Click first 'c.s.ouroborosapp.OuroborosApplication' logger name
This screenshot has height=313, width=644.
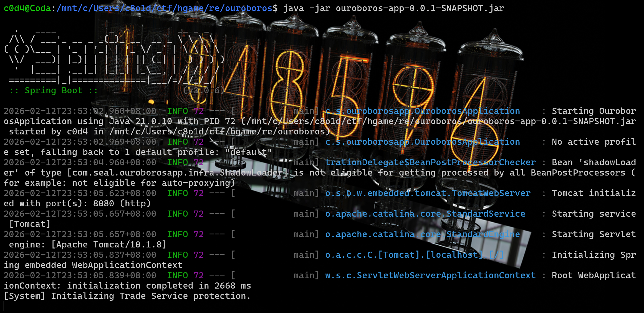pyautogui.click(x=422, y=111)
